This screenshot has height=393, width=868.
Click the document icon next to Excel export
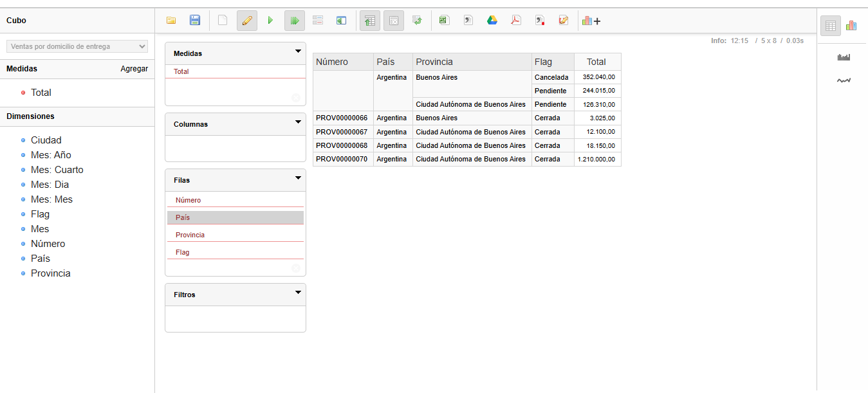pos(468,21)
